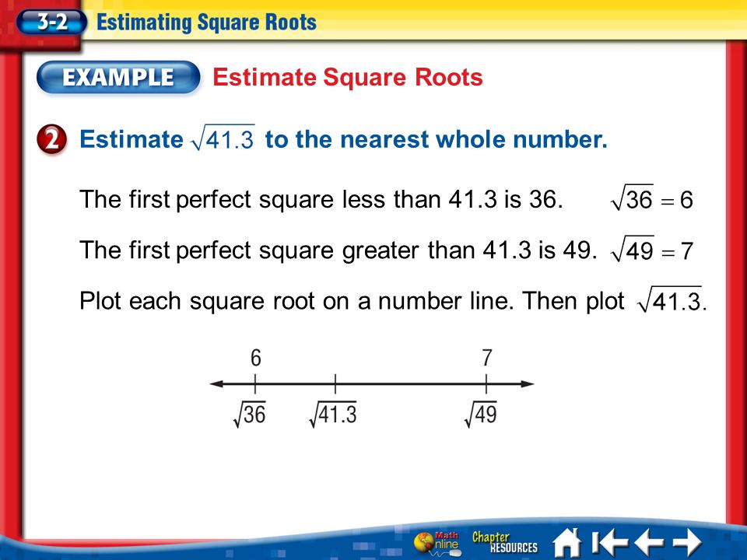Click the equation √36 = 6
This screenshot has height=560, width=747.
point(651,199)
